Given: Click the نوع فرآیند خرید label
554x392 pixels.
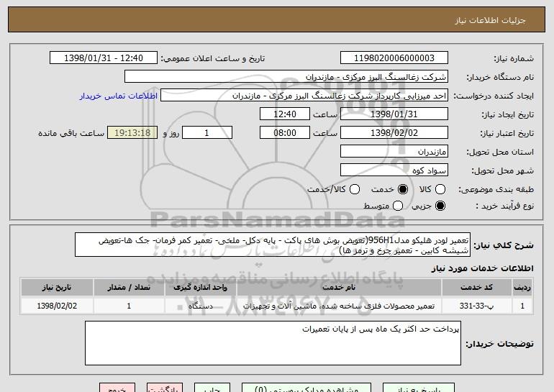Looking at the screenshot, I should (x=504, y=206).
